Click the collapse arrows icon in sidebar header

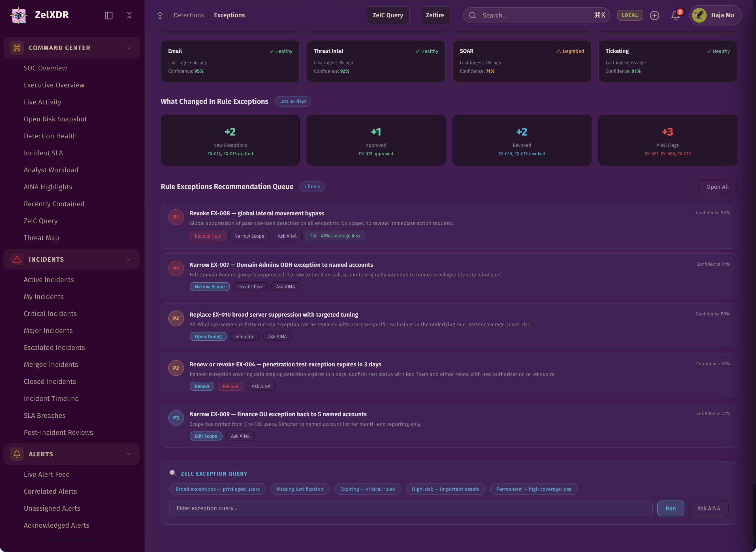tap(129, 15)
